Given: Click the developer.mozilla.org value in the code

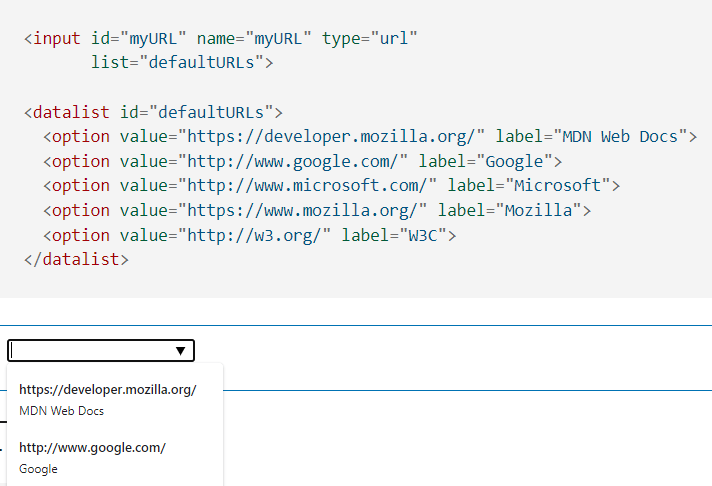Looking at the screenshot, I should (x=336, y=137).
